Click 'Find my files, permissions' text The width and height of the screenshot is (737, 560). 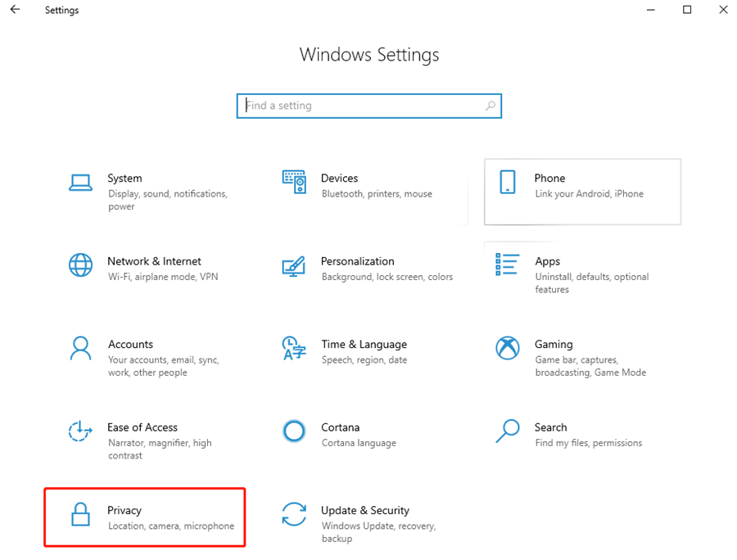(x=589, y=444)
